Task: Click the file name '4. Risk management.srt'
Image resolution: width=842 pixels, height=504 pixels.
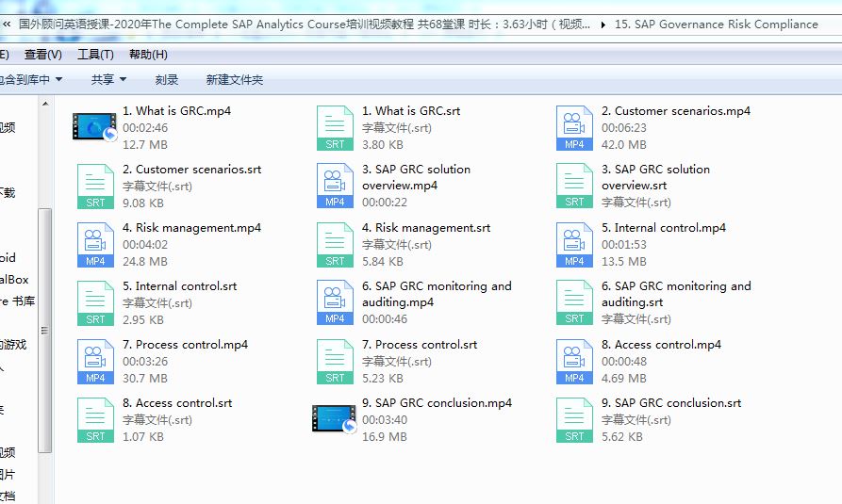Action: click(x=426, y=228)
